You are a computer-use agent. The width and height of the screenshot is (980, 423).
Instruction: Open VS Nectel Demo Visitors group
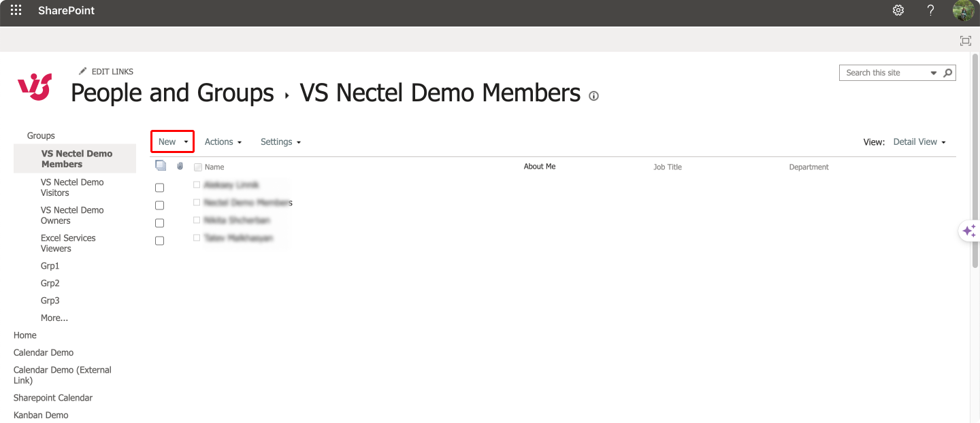point(72,188)
